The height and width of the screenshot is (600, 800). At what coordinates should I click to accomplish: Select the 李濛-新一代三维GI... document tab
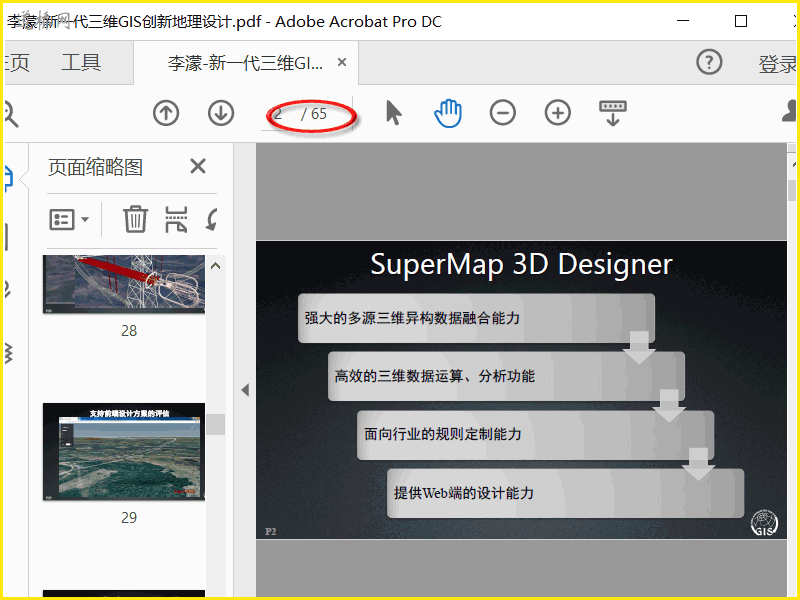(x=245, y=63)
